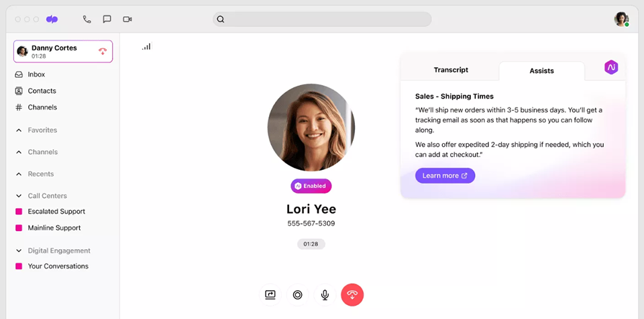Collapse the Recents section
644x319 pixels.
coord(19,174)
